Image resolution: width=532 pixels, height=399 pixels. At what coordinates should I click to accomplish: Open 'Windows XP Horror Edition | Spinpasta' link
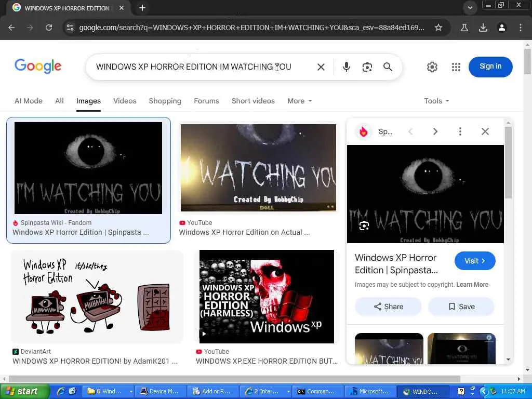pyautogui.click(x=81, y=232)
